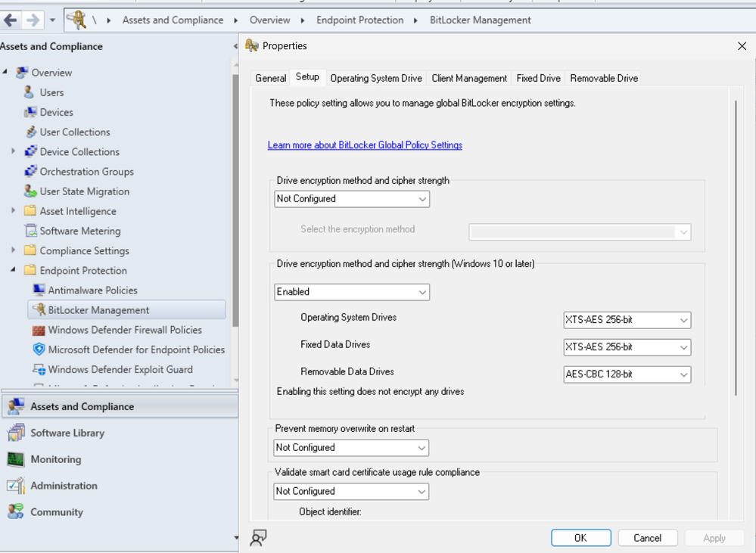Click the Device Collections icon
Screen dimensions: 756x553
pyautogui.click(x=31, y=151)
